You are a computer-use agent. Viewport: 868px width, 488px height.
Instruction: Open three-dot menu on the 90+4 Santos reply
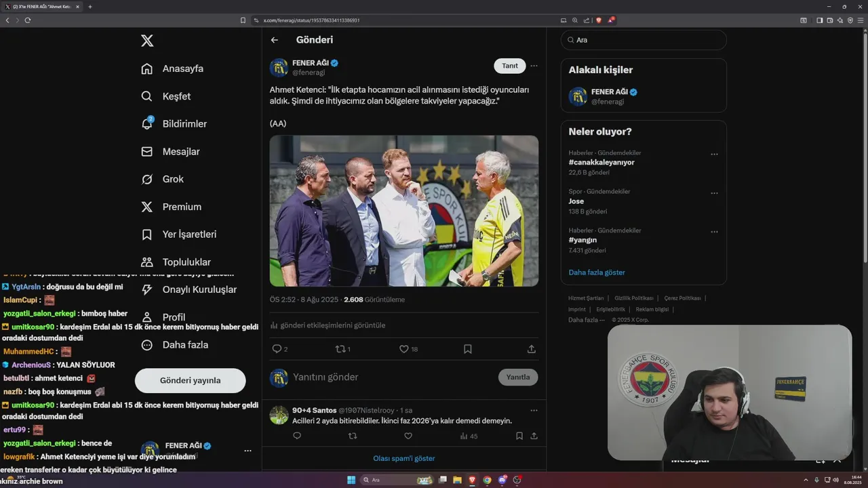tap(534, 410)
